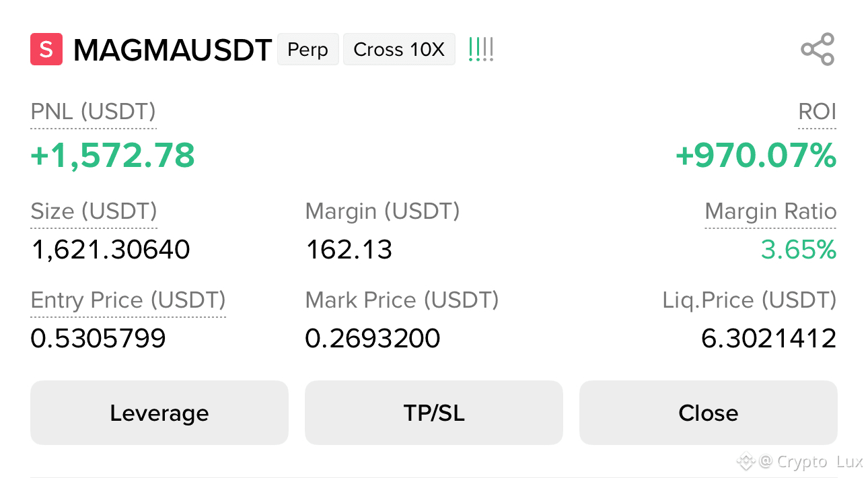Tap the Margin Ratio label
868x478 pixels.
[x=770, y=211]
